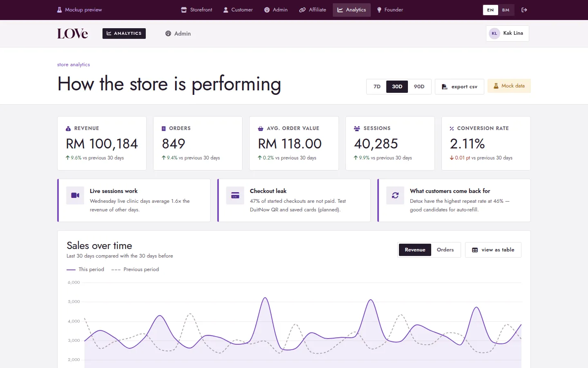Select the Analytics tab in top bar
This screenshot has width=588, height=368.
click(352, 10)
